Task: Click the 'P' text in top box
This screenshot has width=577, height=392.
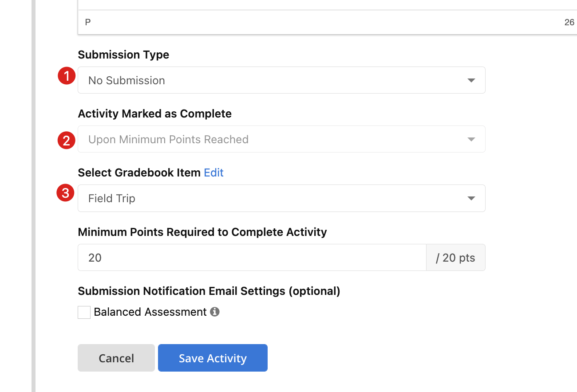Action: point(88,22)
